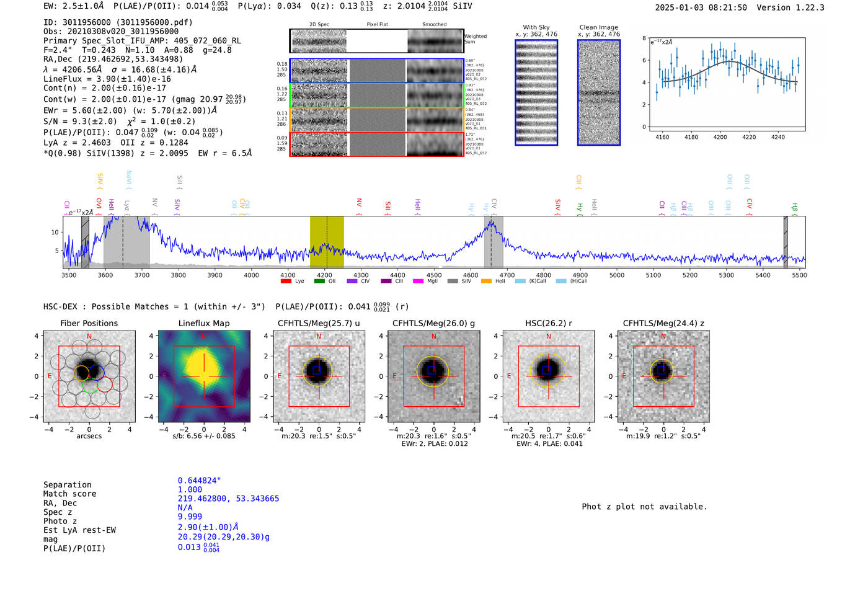Click the With Sky image panel

[x=536, y=92]
